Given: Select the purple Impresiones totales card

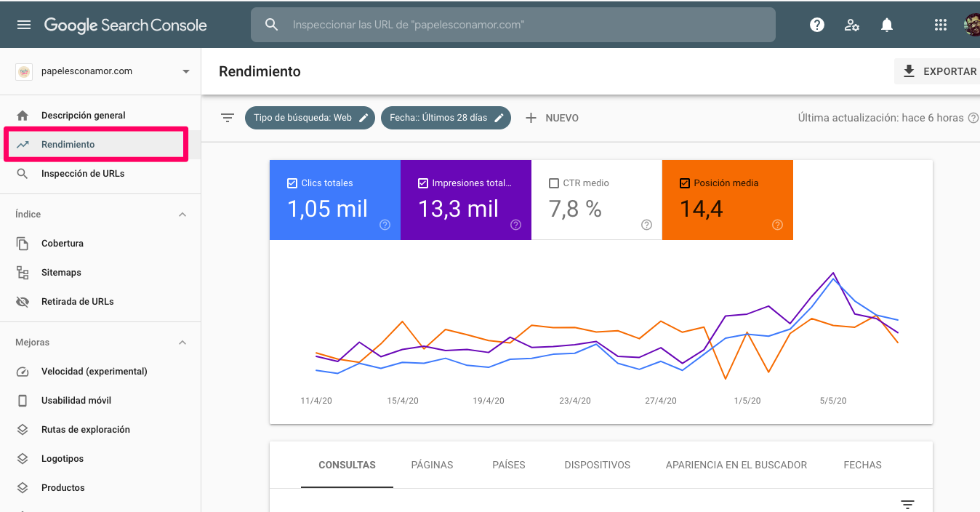Looking at the screenshot, I should coord(466,200).
